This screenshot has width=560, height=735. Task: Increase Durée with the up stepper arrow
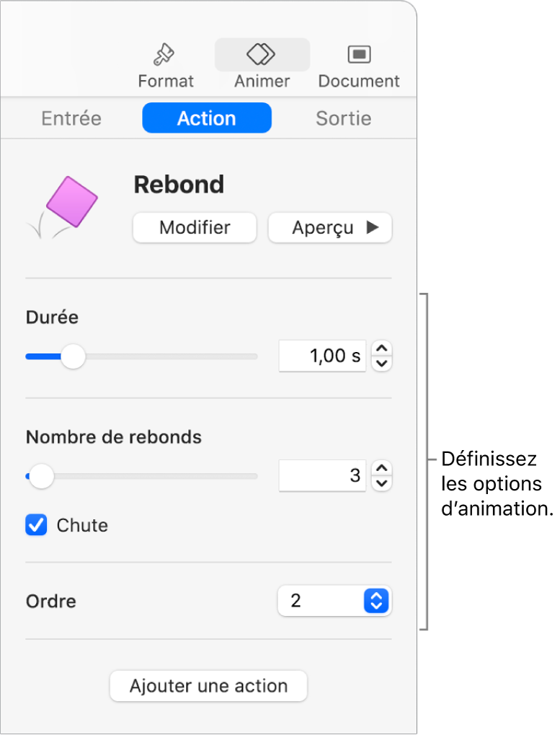[x=382, y=349]
